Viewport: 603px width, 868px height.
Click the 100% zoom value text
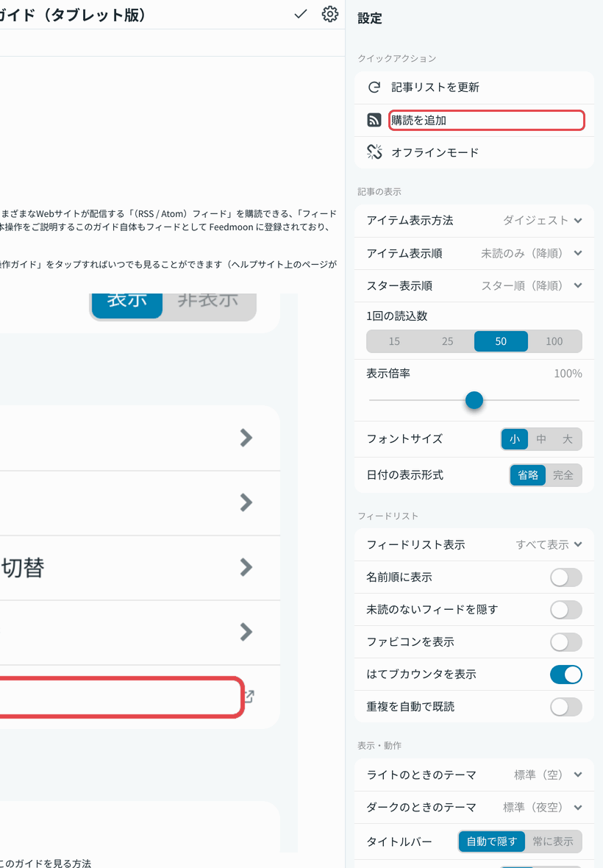pos(568,374)
